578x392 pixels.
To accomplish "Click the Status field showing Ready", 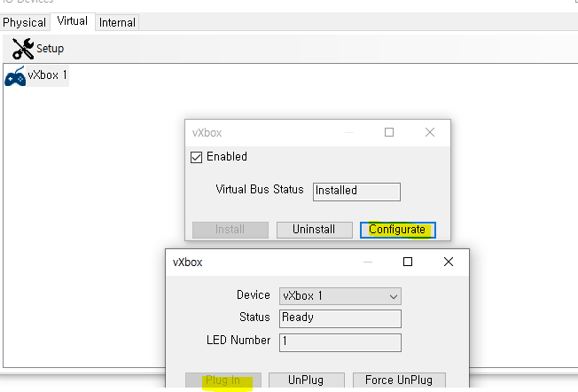I will (x=340, y=318).
